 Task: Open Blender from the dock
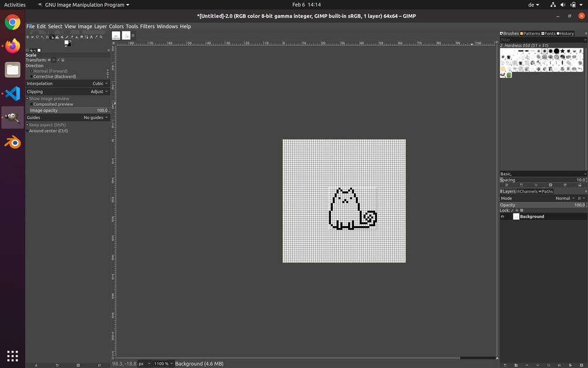point(12,142)
